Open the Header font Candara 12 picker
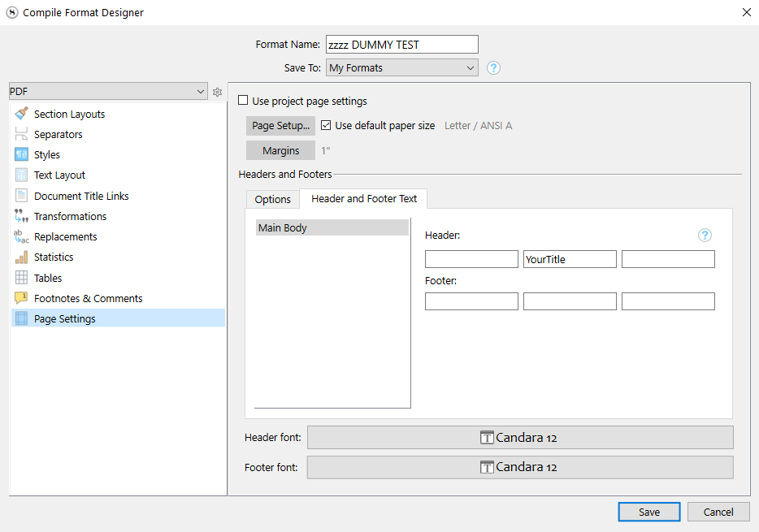 pos(520,438)
